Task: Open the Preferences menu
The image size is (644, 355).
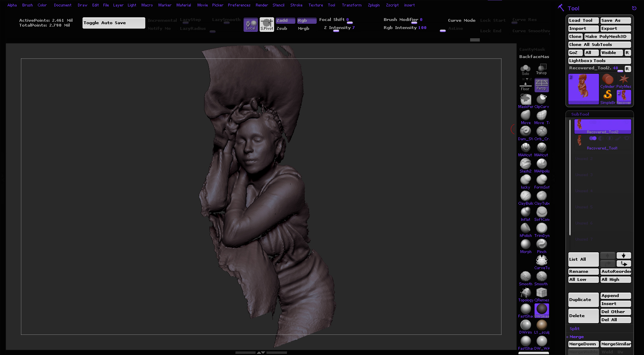Action: click(x=239, y=5)
